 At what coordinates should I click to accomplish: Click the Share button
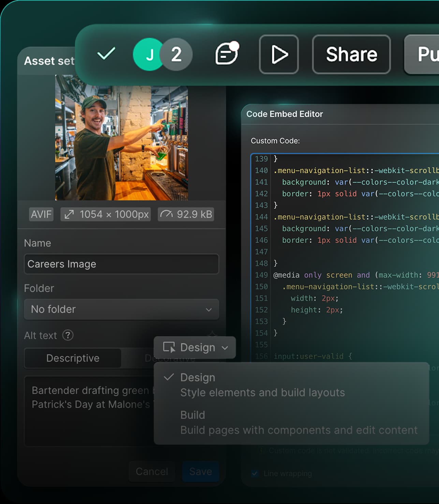tap(351, 54)
